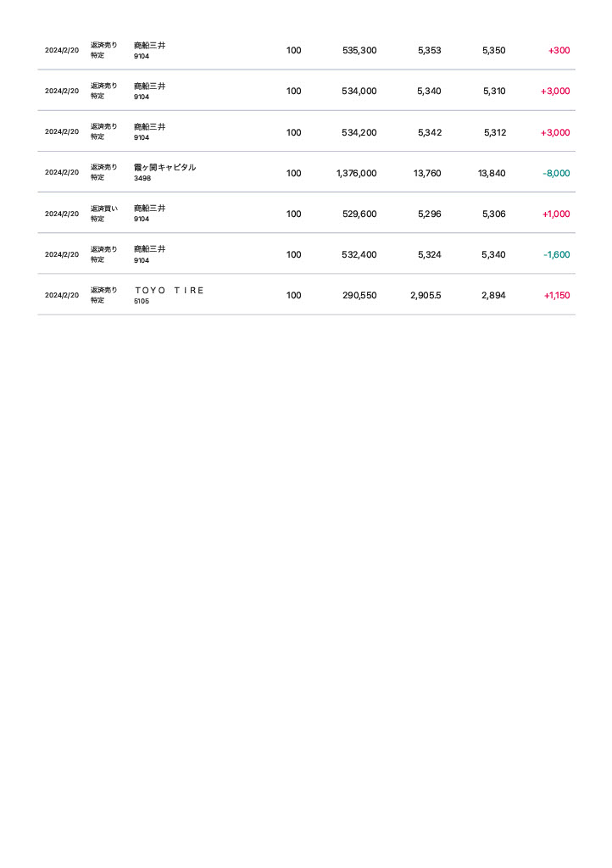Viewport: 612px width, 868px height.
Task: Select the +300 profit value
Action: (x=559, y=51)
